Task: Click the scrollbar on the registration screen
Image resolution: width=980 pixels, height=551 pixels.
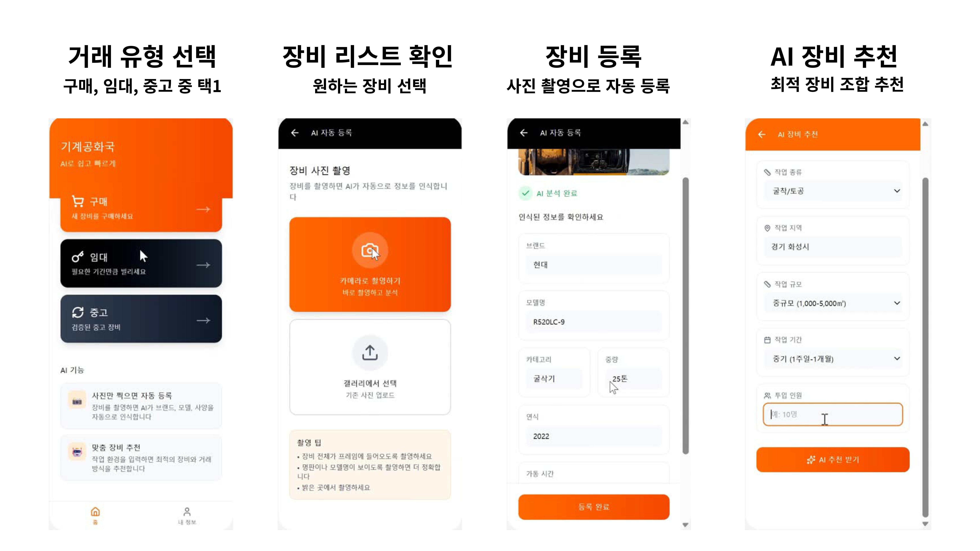Action: [x=686, y=316]
